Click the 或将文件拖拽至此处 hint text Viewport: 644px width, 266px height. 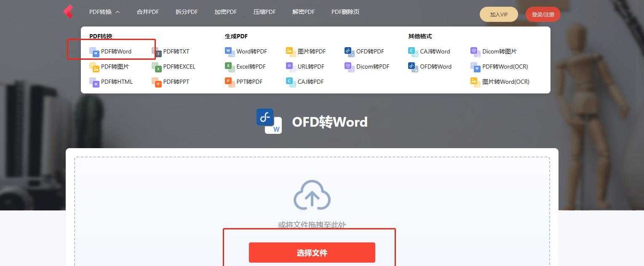tap(312, 225)
